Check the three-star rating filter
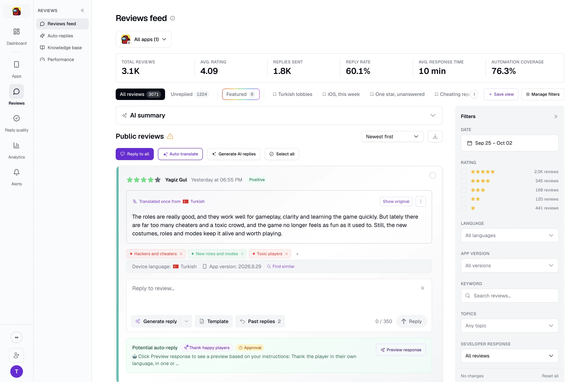This screenshot has height=382, width=588. (x=464, y=190)
